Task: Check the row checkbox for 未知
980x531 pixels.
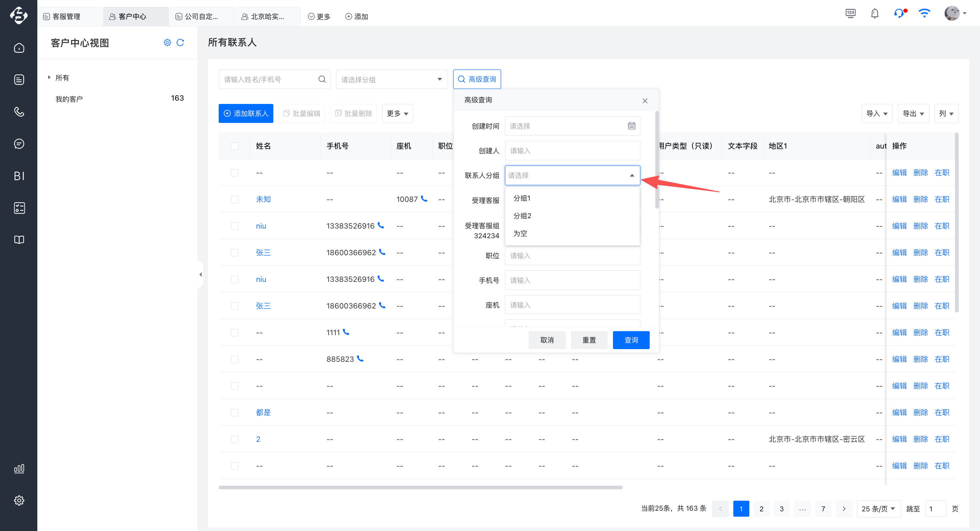Action: click(x=234, y=199)
